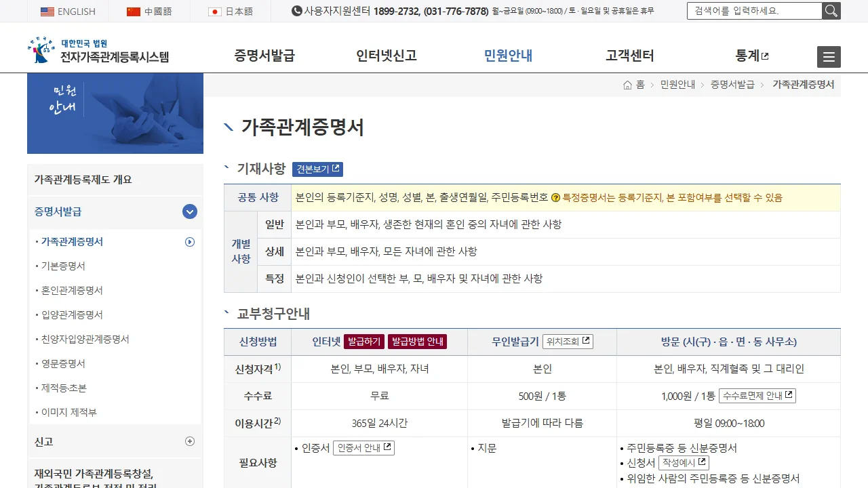Click 이용시간 row header
The image size is (868, 488).
[258, 423]
